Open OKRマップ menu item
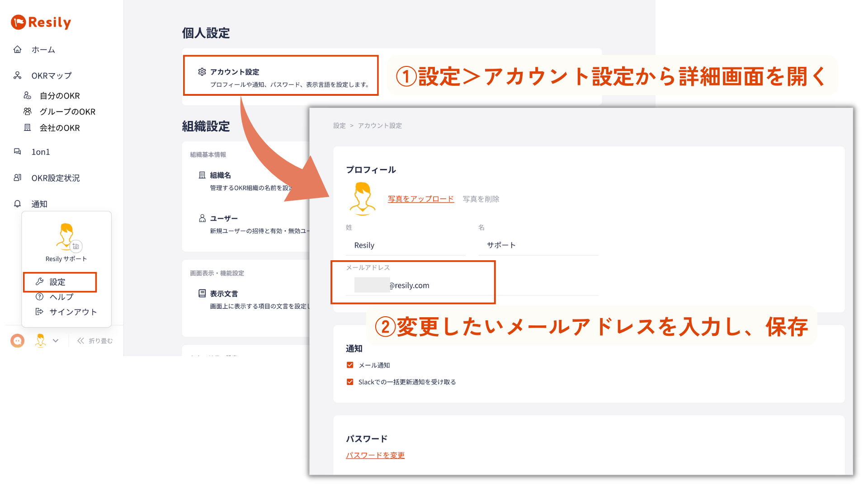This screenshot has height=488, width=868. point(52,75)
